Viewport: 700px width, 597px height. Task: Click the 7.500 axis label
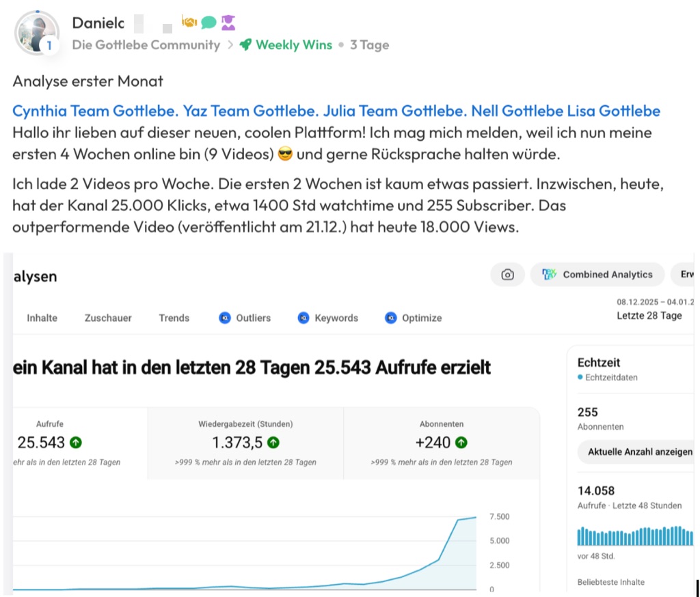point(499,516)
